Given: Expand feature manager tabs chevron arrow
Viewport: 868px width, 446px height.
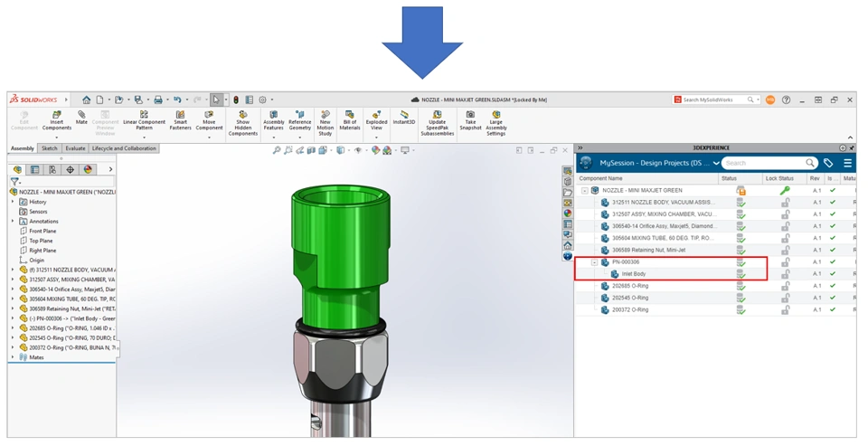Looking at the screenshot, I should coord(110,169).
